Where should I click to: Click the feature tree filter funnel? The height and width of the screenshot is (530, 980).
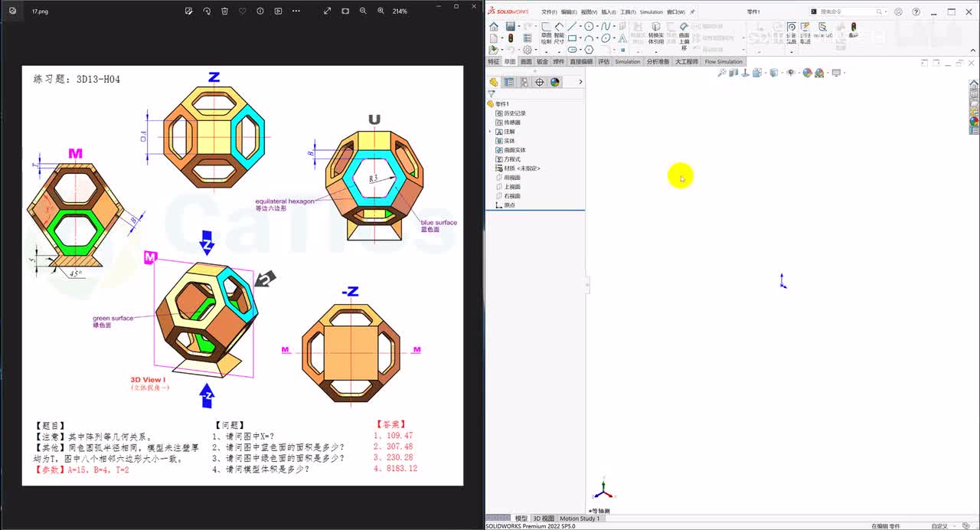[492, 94]
